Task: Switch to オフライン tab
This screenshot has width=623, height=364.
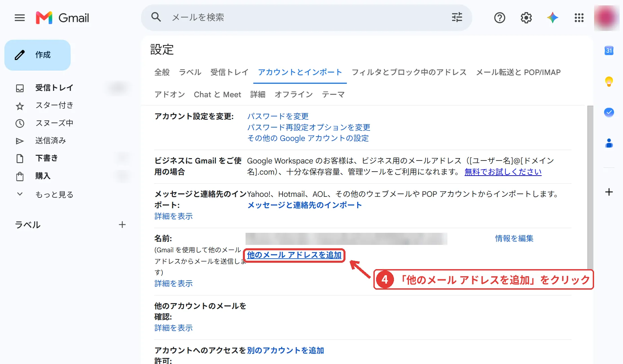Action: coord(294,95)
